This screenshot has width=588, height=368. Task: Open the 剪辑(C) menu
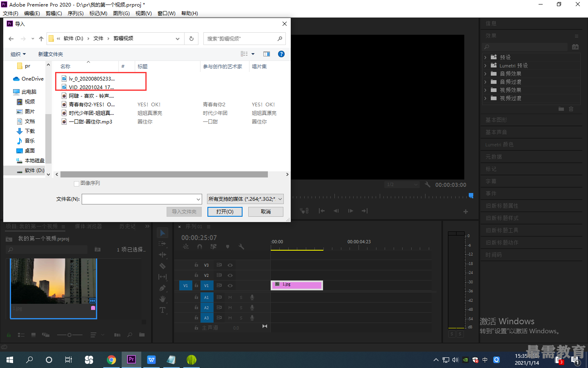54,13
